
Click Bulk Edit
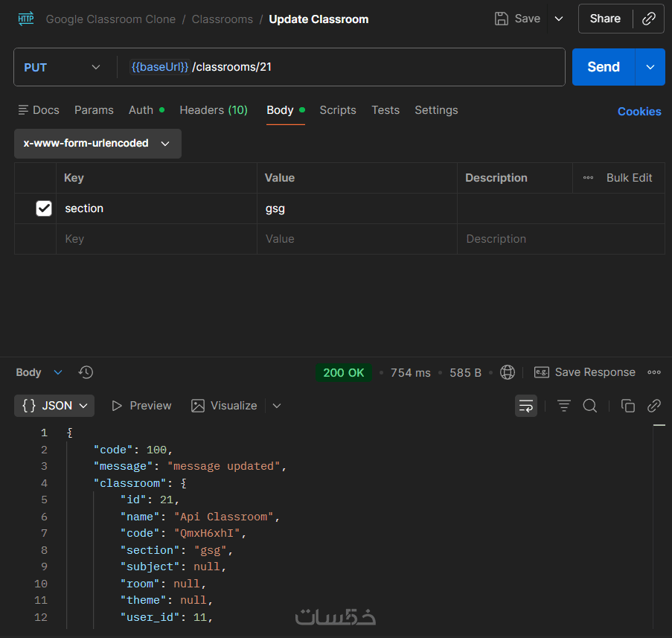coord(629,177)
